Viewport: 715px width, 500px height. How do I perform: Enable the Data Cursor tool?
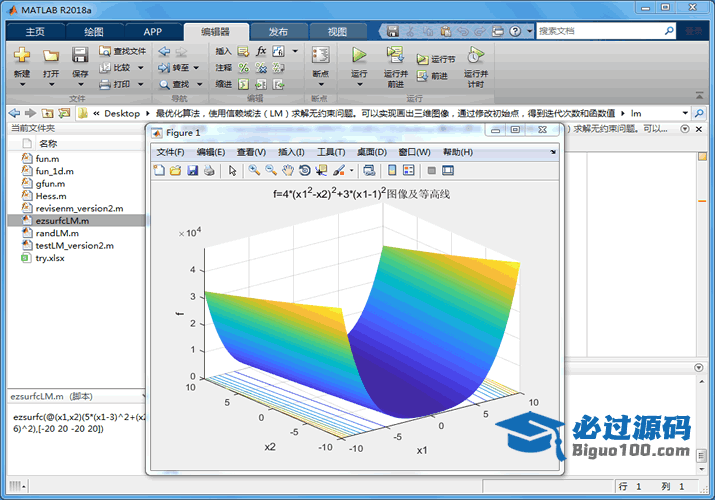coord(321,171)
